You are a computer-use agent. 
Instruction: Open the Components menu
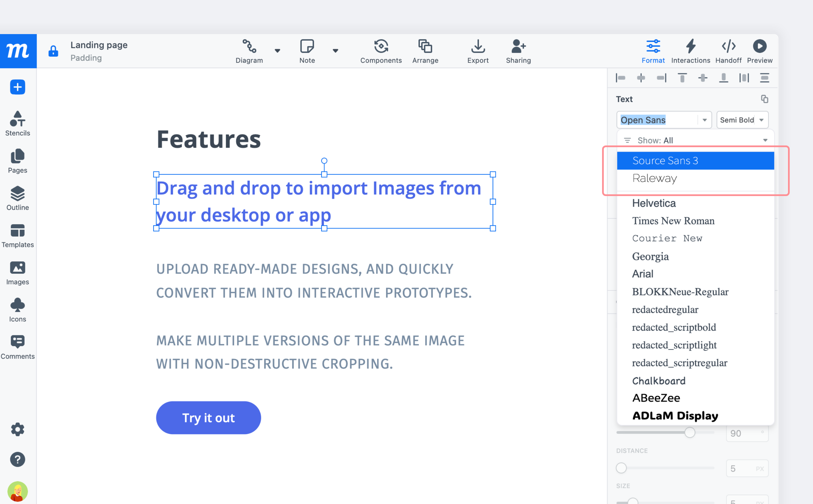tap(381, 51)
